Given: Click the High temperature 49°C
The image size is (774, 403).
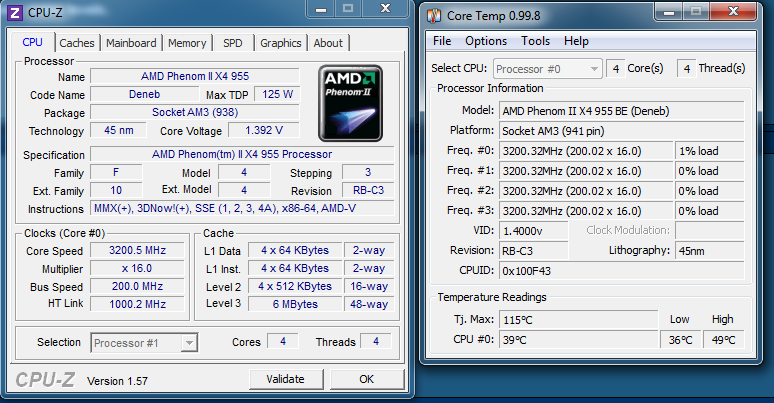Looking at the screenshot, I should click(x=723, y=340).
